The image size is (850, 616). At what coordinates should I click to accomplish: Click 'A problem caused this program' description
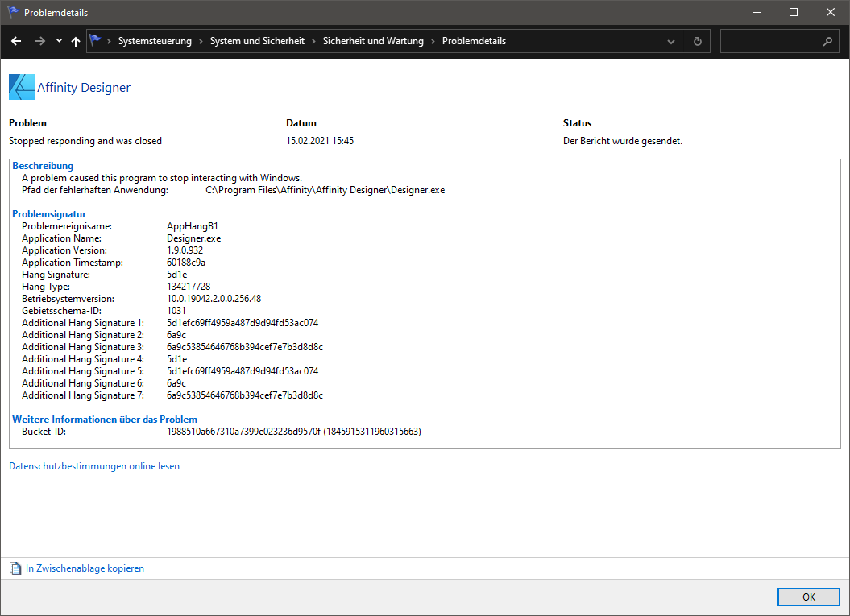point(162,178)
